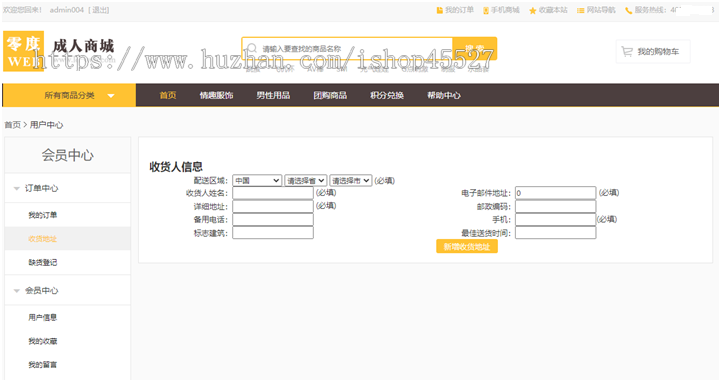The width and height of the screenshot is (721, 382).
Task: Focus the 手机 input field
Action: 555,220
